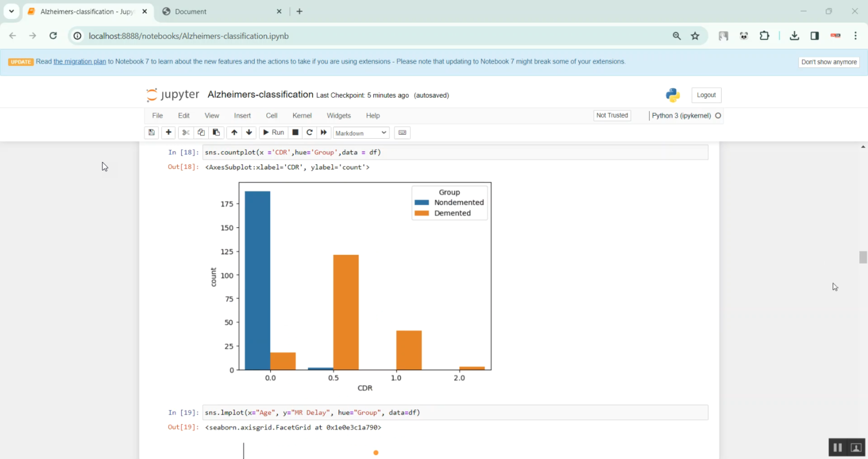868x459 pixels.
Task: Restart kernel and rerun all with fast-forward icon
Action: (324, 132)
